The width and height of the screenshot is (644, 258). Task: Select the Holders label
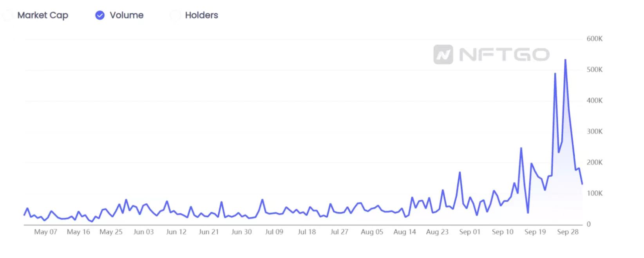(x=201, y=15)
